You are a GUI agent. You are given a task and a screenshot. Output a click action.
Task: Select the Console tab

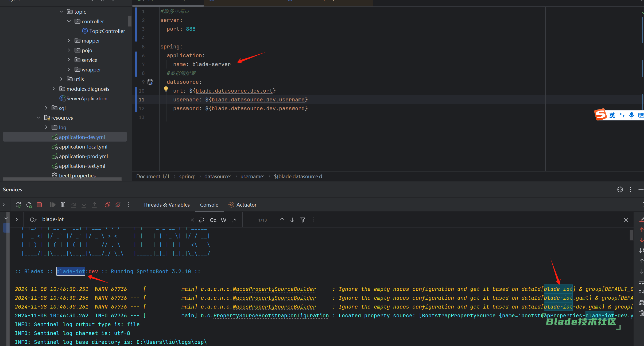pyautogui.click(x=209, y=205)
